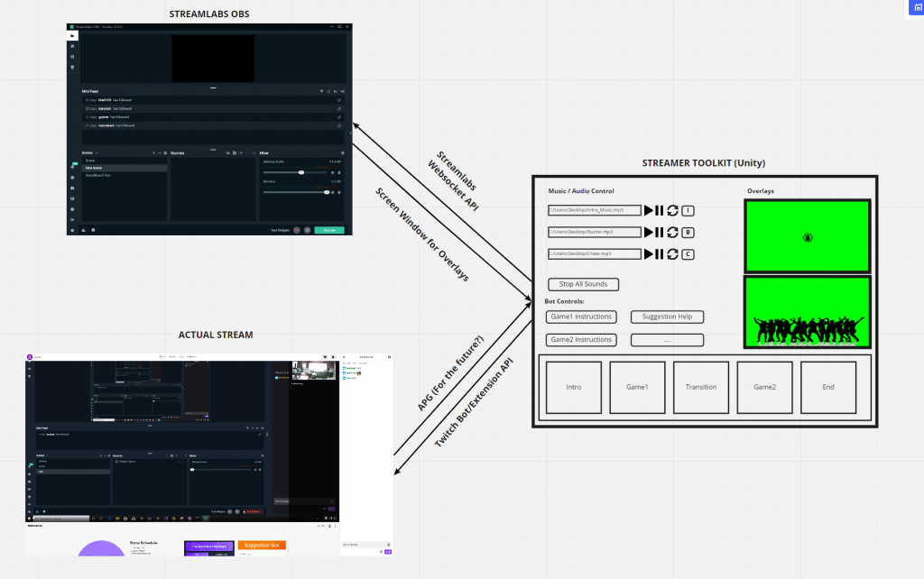
Task: Pause the Mini Feed alert queue
Action: pyautogui.click(x=328, y=91)
